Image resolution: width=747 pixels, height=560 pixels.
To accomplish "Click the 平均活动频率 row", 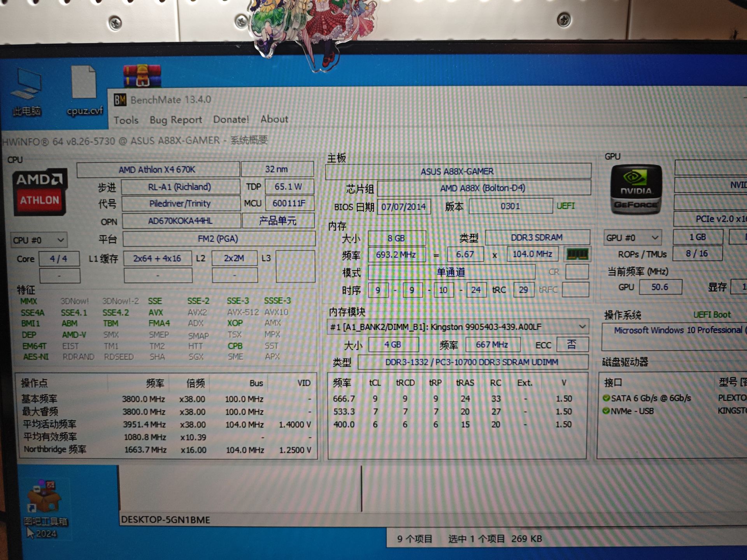I will 167,424.
